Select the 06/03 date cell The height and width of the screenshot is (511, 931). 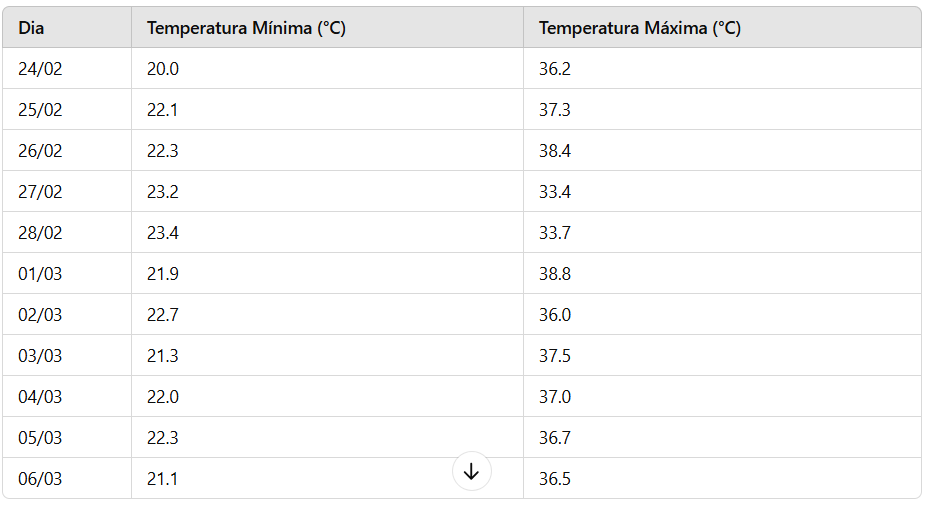pyautogui.click(x=66, y=478)
